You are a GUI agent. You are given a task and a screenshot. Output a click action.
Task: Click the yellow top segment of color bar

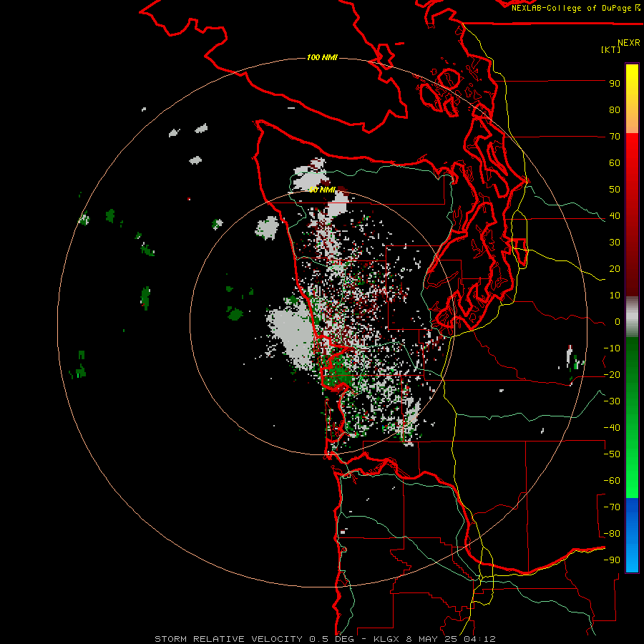(632, 99)
